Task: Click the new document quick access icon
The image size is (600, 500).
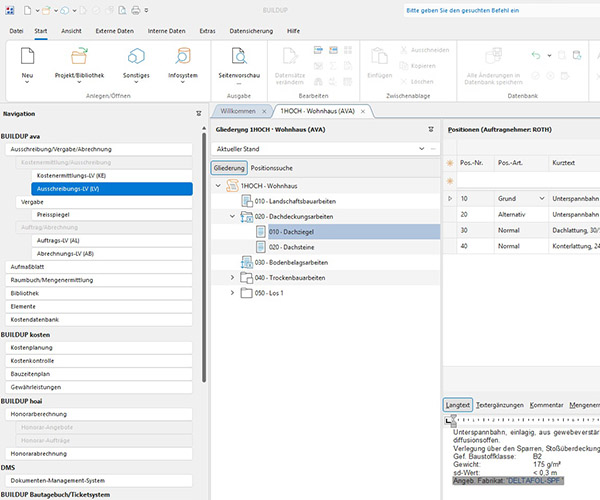Action: click(x=28, y=10)
